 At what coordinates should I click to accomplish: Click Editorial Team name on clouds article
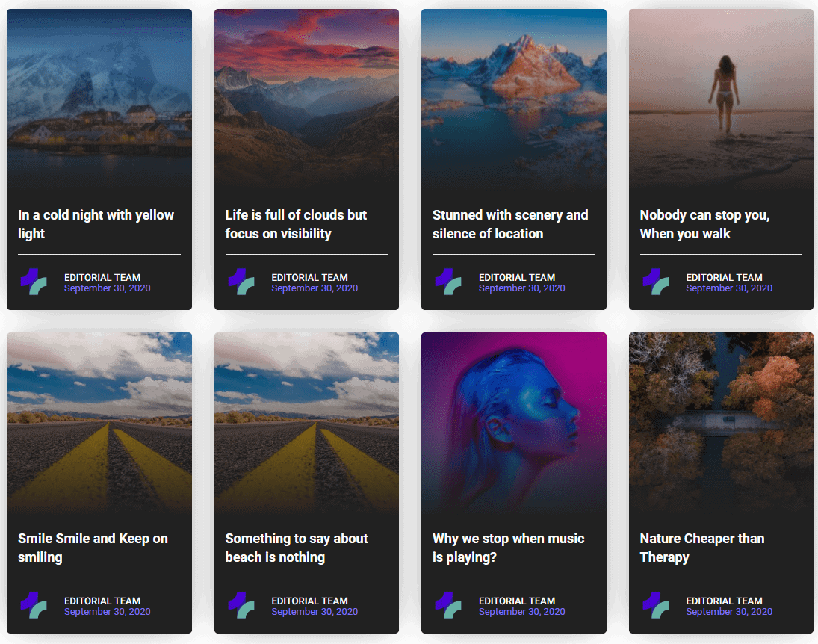309,277
